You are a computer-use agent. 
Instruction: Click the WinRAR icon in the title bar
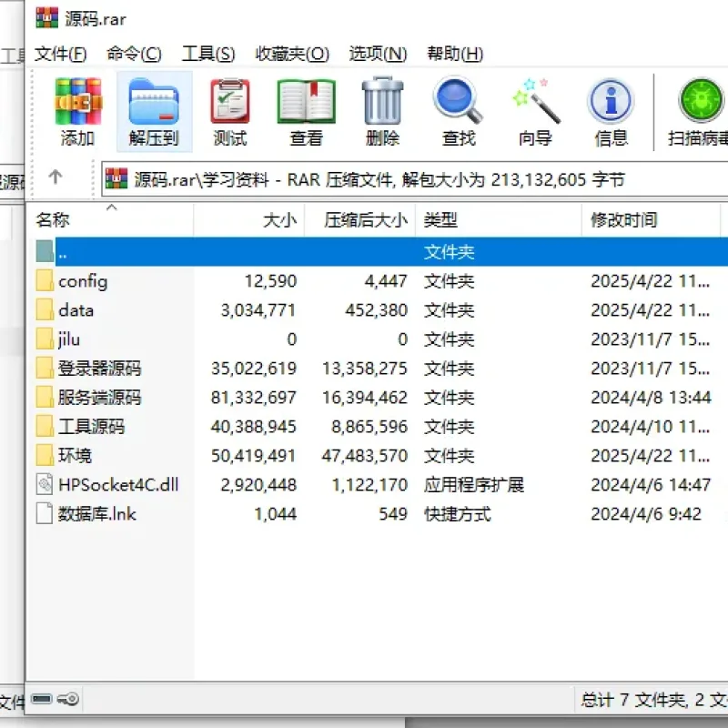point(47,17)
